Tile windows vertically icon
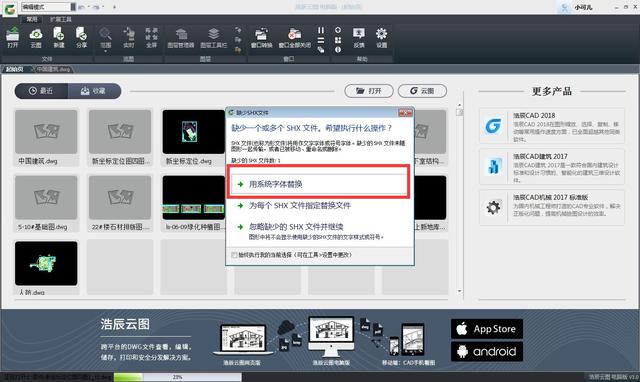640x382 pixels. (321, 30)
